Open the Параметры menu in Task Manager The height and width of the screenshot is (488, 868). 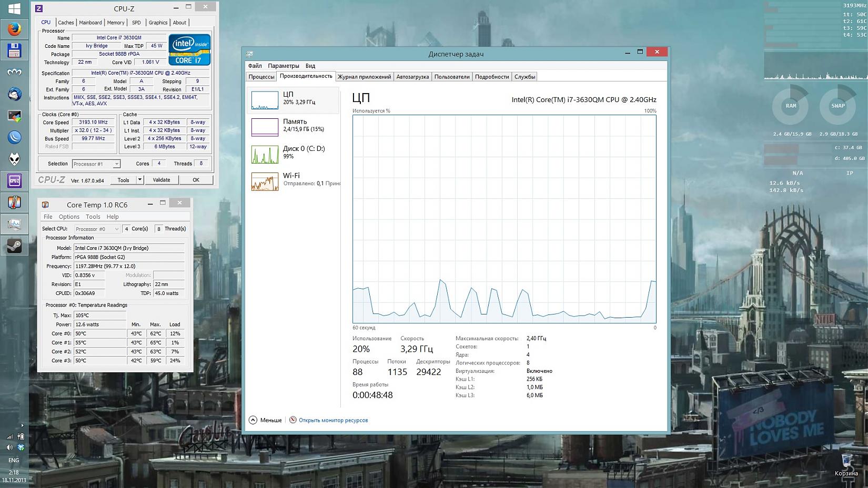283,66
